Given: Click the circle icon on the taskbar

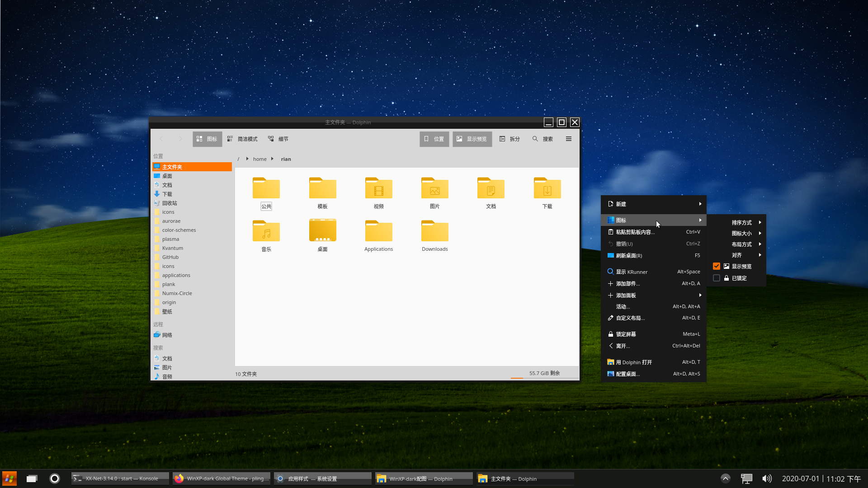Looking at the screenshot, I should point(55,479).
